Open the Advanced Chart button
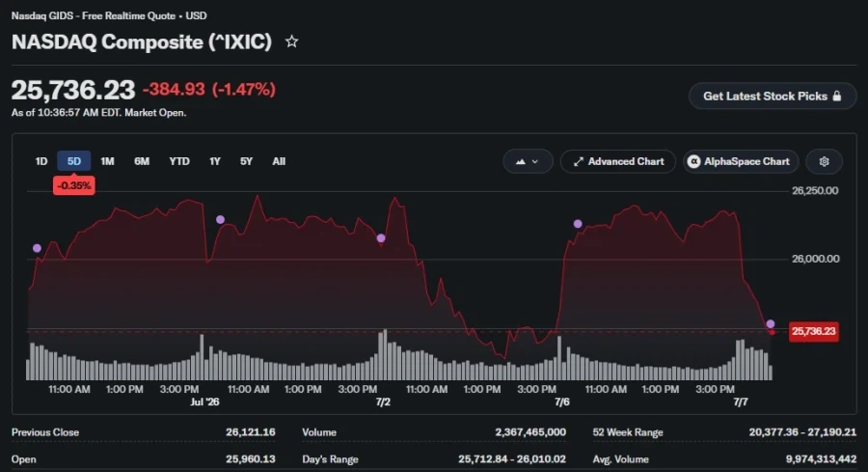Screen dimensions: 868x472 coord(618,161)
